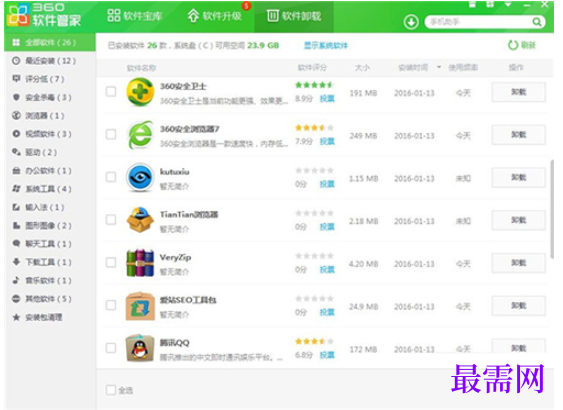Toggle 安装时间 sort arrow

(439, 67)
